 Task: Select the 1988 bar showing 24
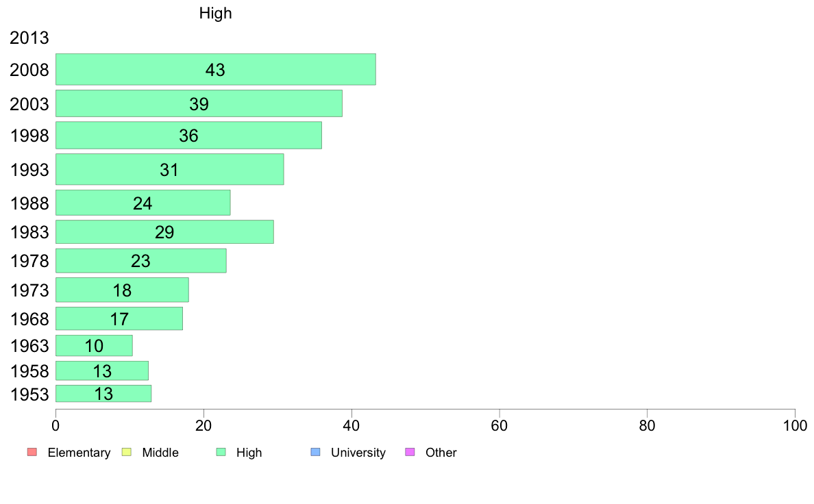click(x=143, y=203)
